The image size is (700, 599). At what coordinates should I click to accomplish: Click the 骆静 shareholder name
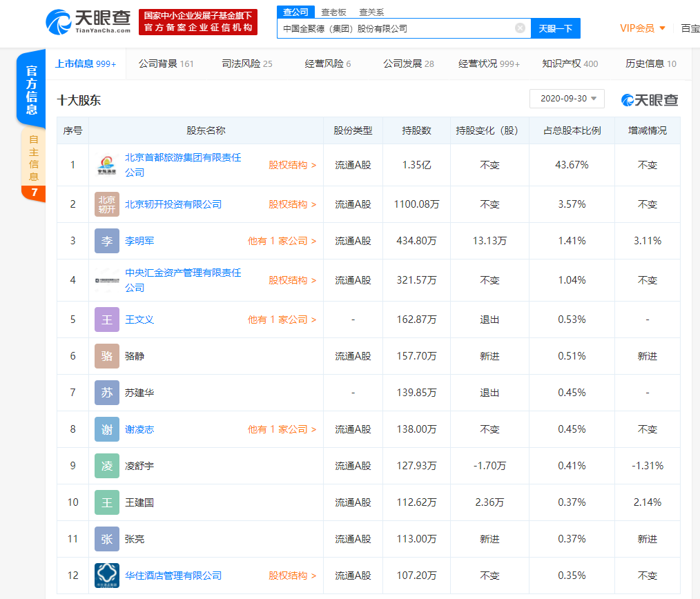tap(135, 356)
